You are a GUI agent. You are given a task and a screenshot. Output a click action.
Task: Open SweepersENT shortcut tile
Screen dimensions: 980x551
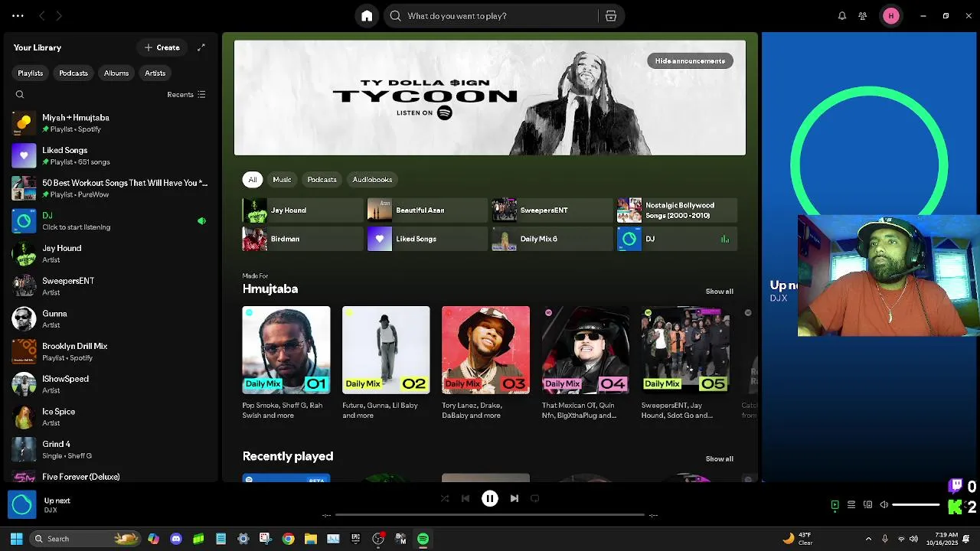coord(552,210)
